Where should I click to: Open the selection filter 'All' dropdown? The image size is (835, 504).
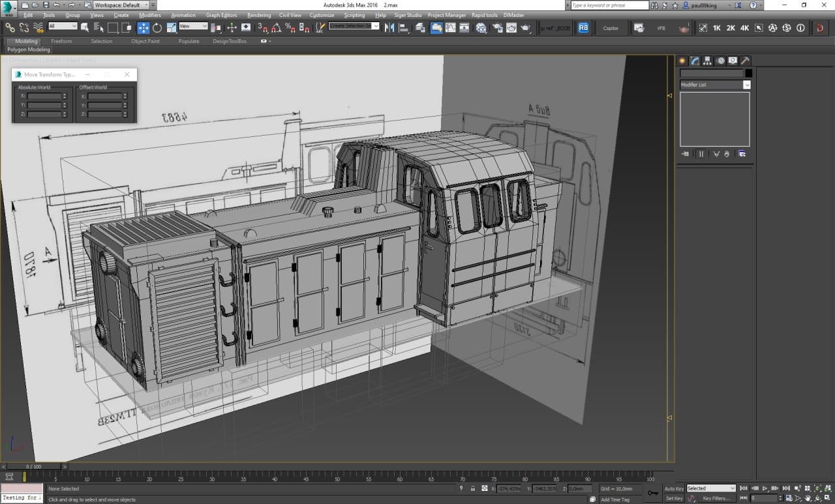pos(63,27)
